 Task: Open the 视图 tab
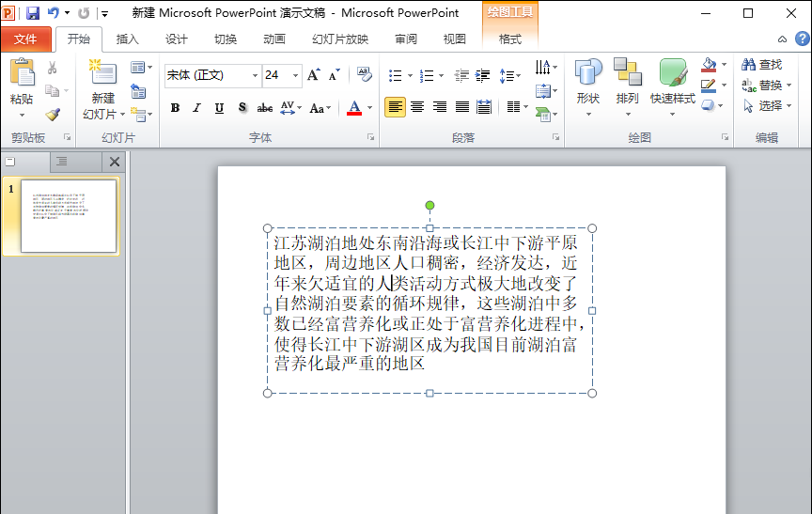(x=454, y=39)
